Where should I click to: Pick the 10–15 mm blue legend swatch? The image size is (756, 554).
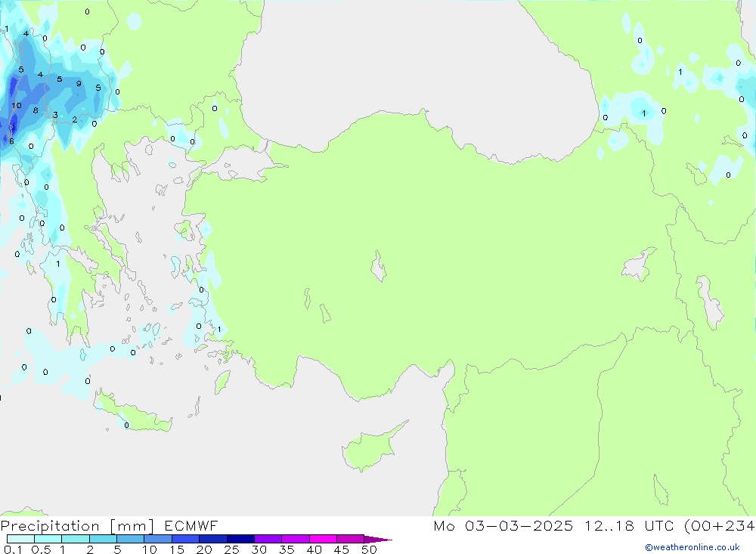(158, 539)
